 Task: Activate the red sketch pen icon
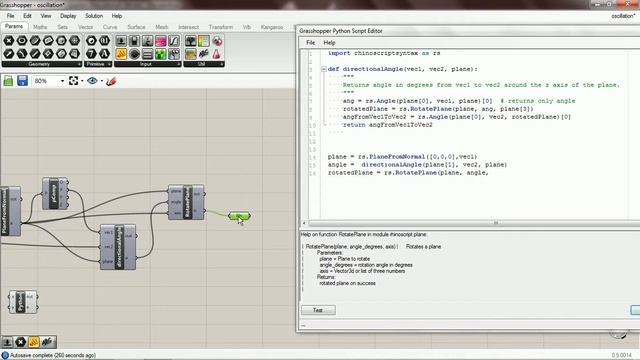pos(111,81)
